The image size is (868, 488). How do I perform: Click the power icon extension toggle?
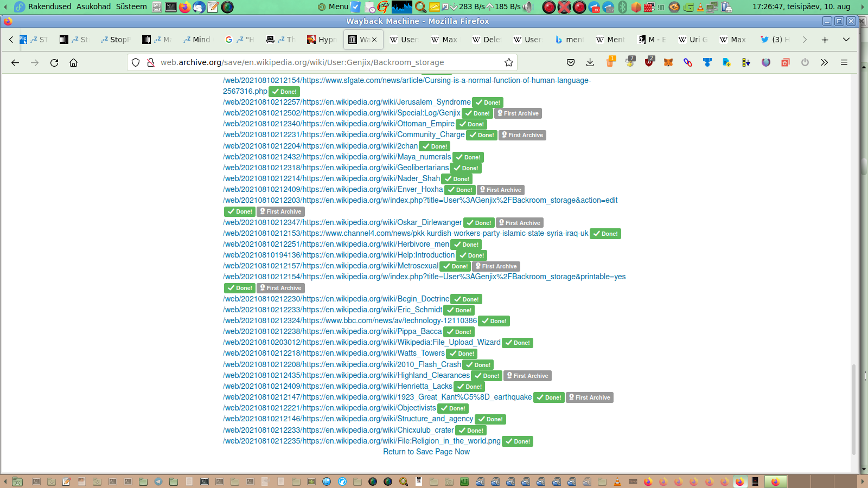pos(805,62)
